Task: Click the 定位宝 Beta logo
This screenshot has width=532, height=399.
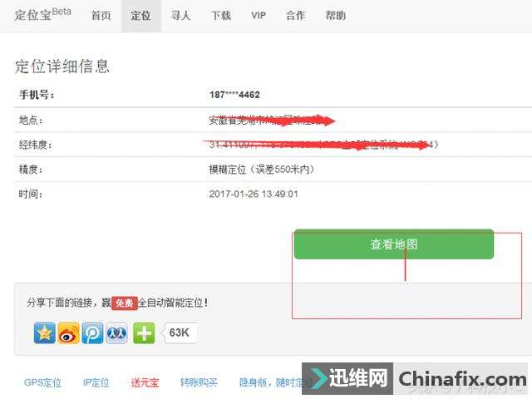Action: [42, 14]
